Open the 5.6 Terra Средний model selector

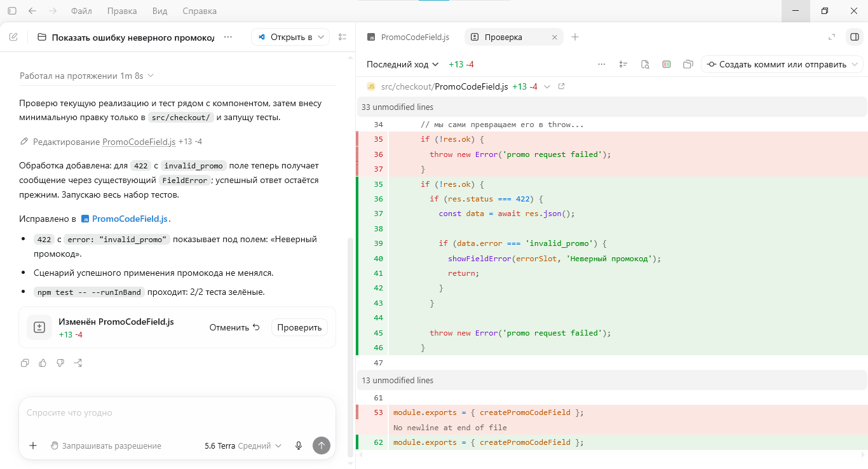click(243, 445)
